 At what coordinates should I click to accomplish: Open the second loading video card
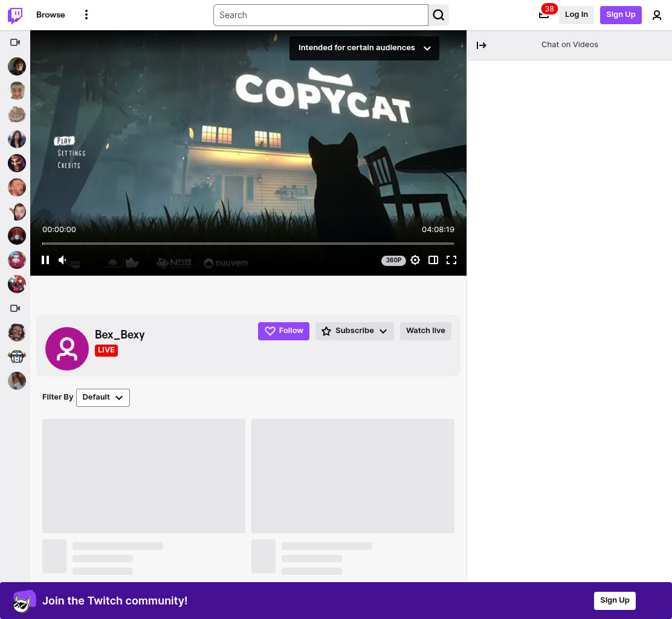(x=353, y=476)
